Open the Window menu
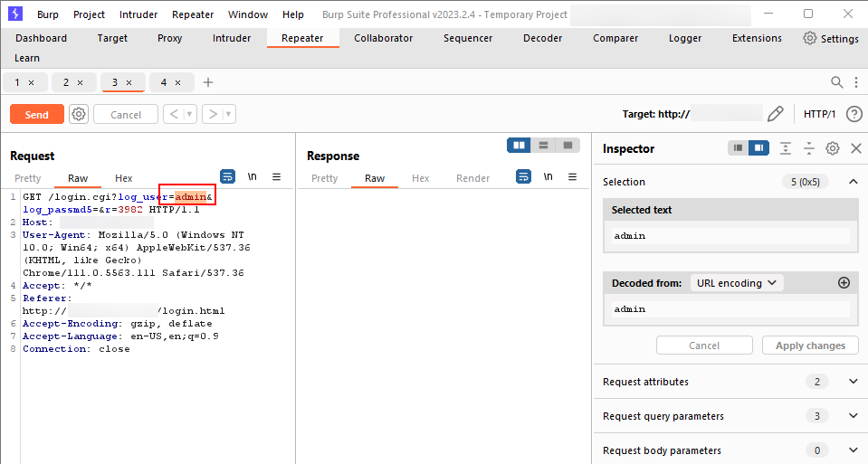The height and width of the screenshot is (464, 868). coord(248,14)
